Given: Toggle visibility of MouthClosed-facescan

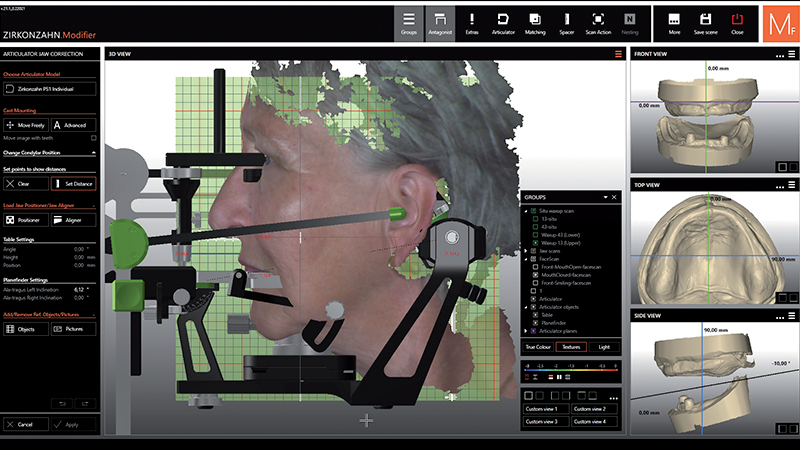Looking at the screenshot, I should click(535, 273).
